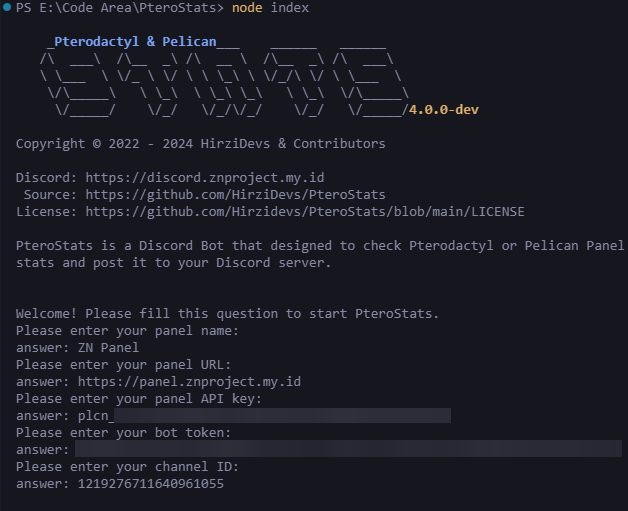
Task: Click 'Please enter your panel name' prompt
Action: [127, 330]
